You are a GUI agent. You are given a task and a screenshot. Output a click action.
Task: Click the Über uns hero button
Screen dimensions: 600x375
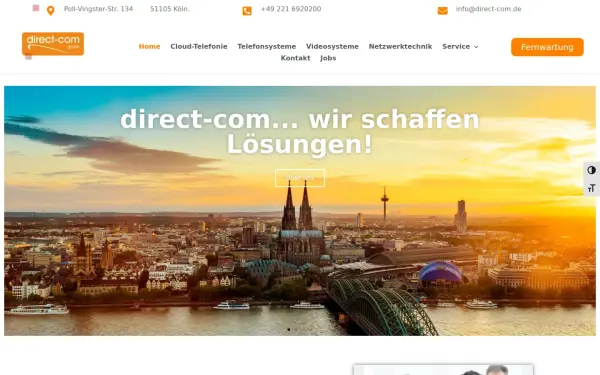click(x=300, y=178)
